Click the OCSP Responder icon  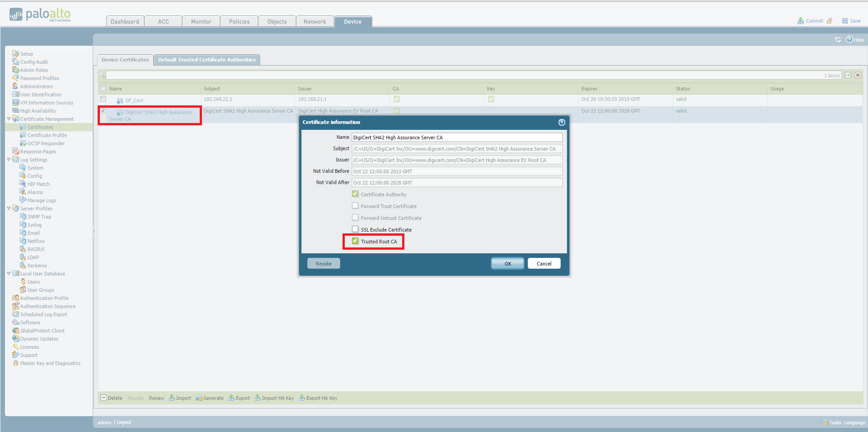point(23,143)
